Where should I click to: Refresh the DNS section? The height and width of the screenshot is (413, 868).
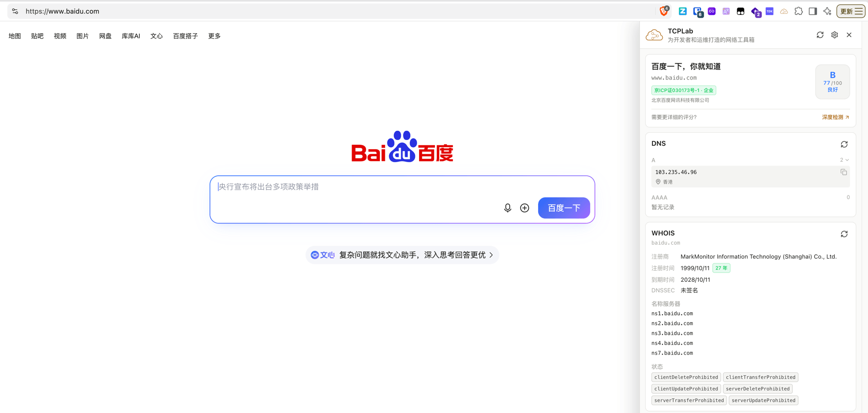click(844, 144)
